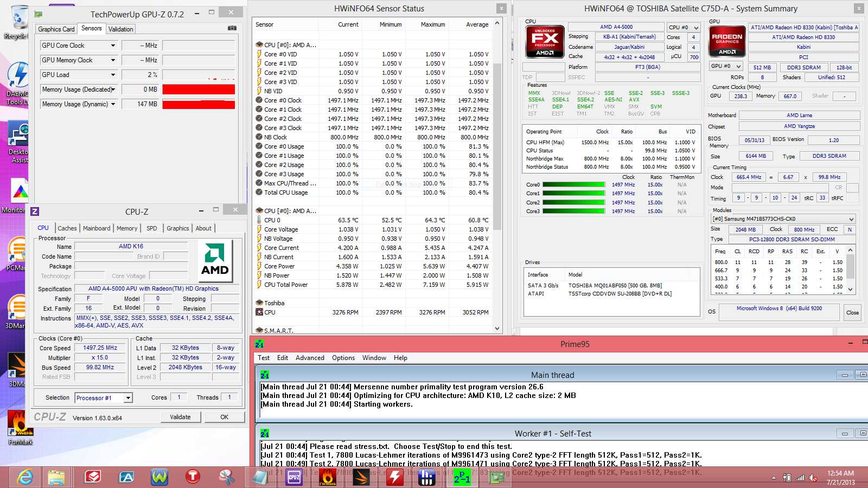
Task: Open the Prime95 Options menu
Action: 343,358
